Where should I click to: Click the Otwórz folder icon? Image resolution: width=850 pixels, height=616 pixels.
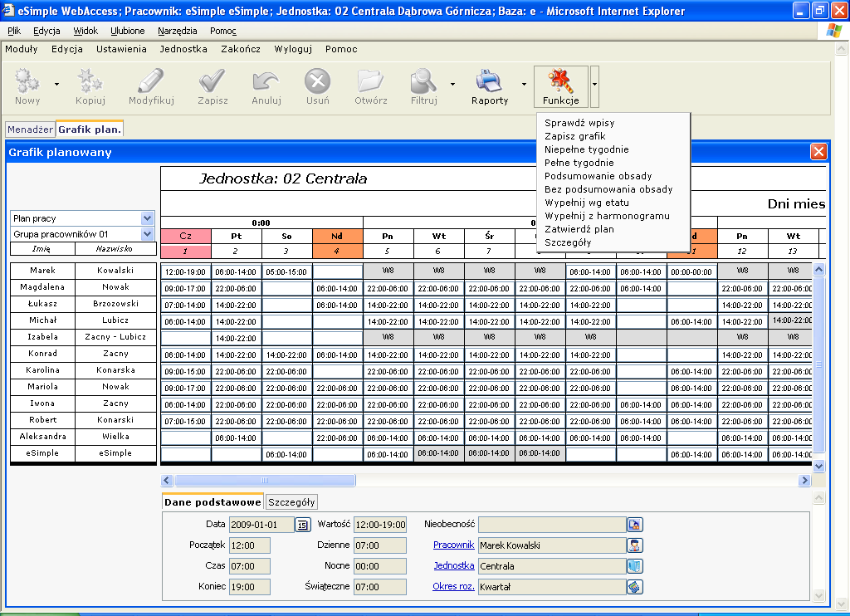371,81
